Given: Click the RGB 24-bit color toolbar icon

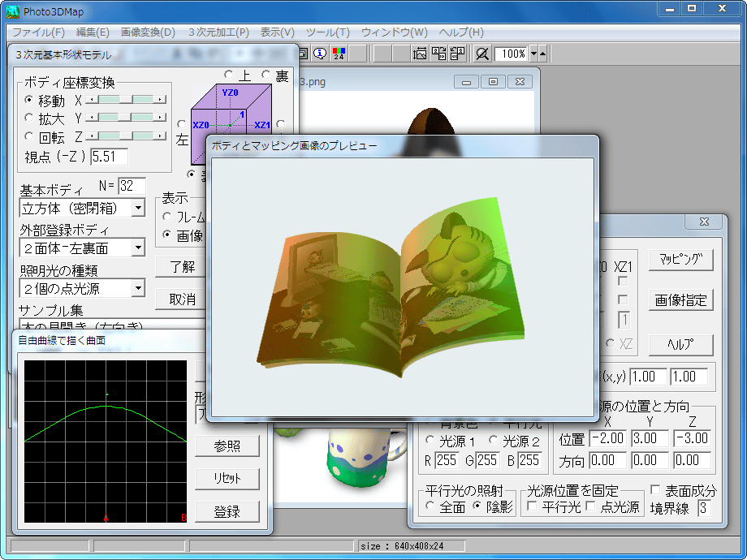Looking at the screenshot, I should [x=339, y=54].
